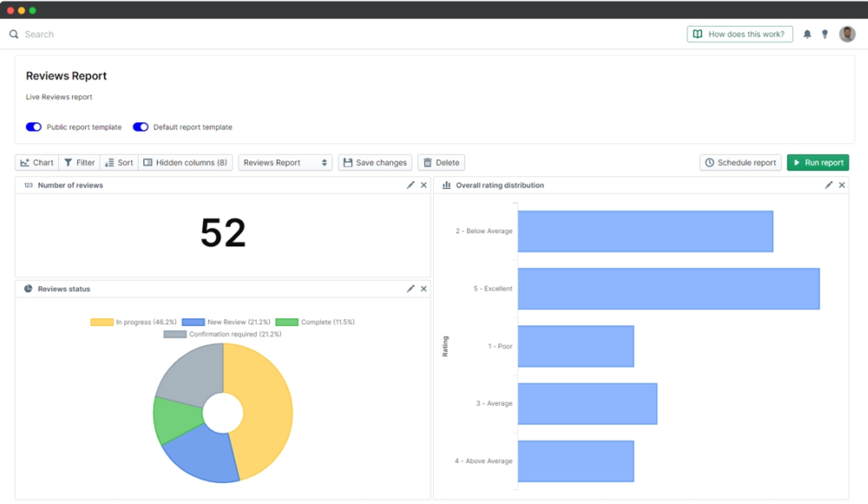Click the Rating axis label
This screenshot has width=868, height=504.
click(x=445, y=346)
